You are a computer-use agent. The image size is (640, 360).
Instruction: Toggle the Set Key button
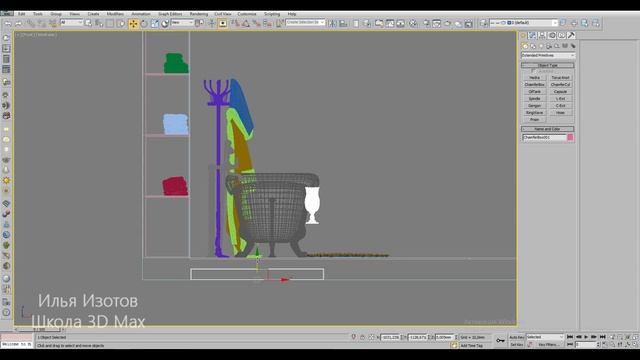516,345
